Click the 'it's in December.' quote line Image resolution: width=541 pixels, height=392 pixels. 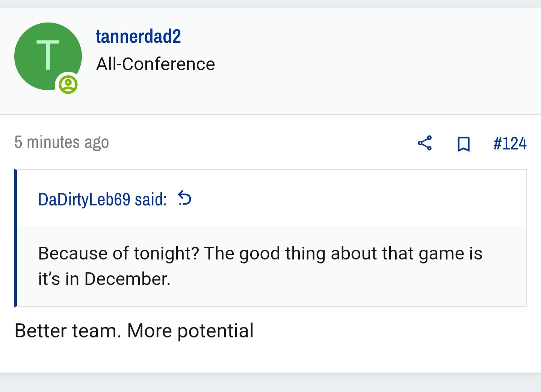(104, 279)
